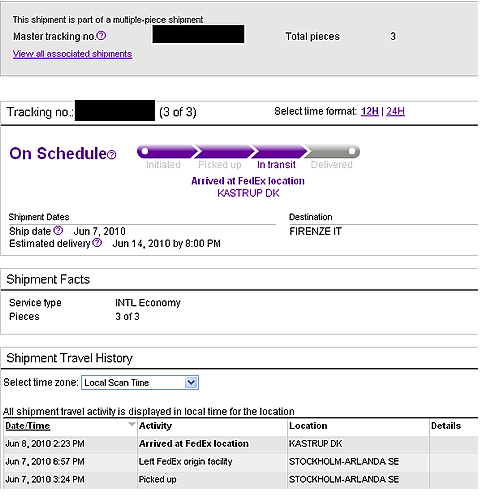This screenshot has width=480, height=497.
Task: Click help icon next to On Schedule
Action: click(112, 155)
